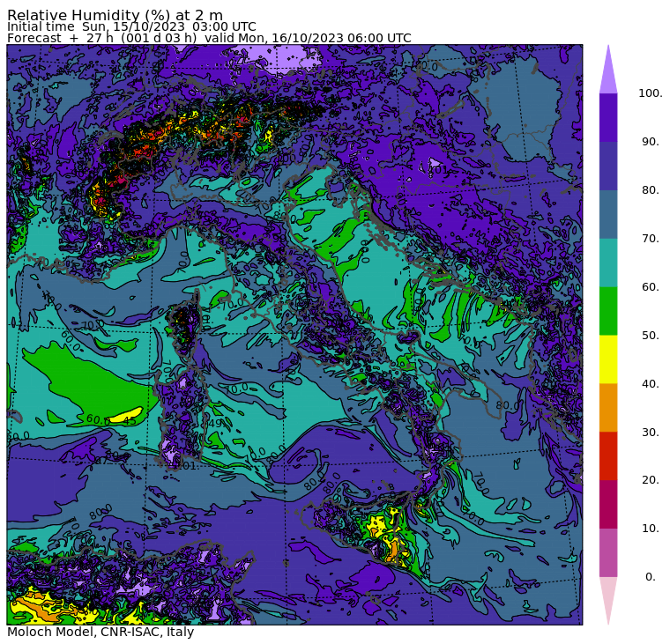This screenshot has width=670, height=644.
Task: Select the orange 30–40 legend band
Action: tap(608, 408)
